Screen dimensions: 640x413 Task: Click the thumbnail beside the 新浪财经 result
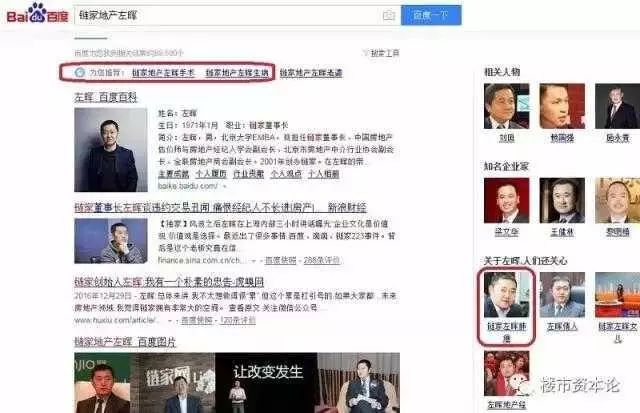click(111, 241)
